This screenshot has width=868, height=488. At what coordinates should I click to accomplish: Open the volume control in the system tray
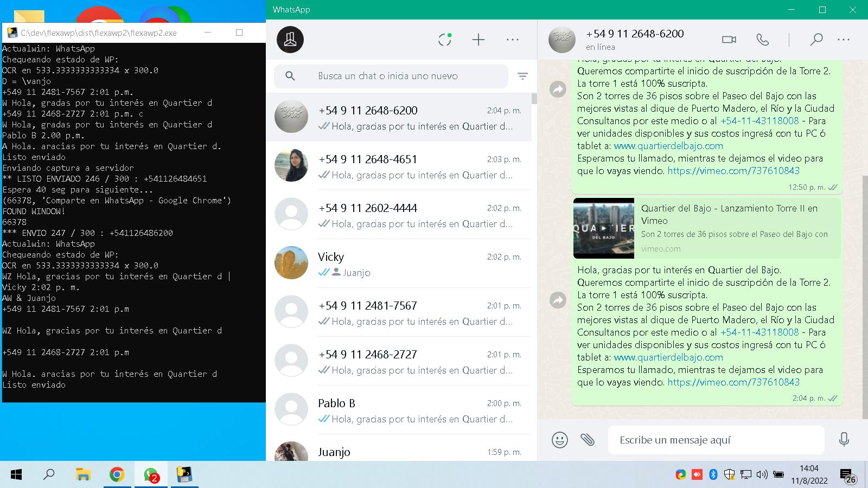[762, 475]
